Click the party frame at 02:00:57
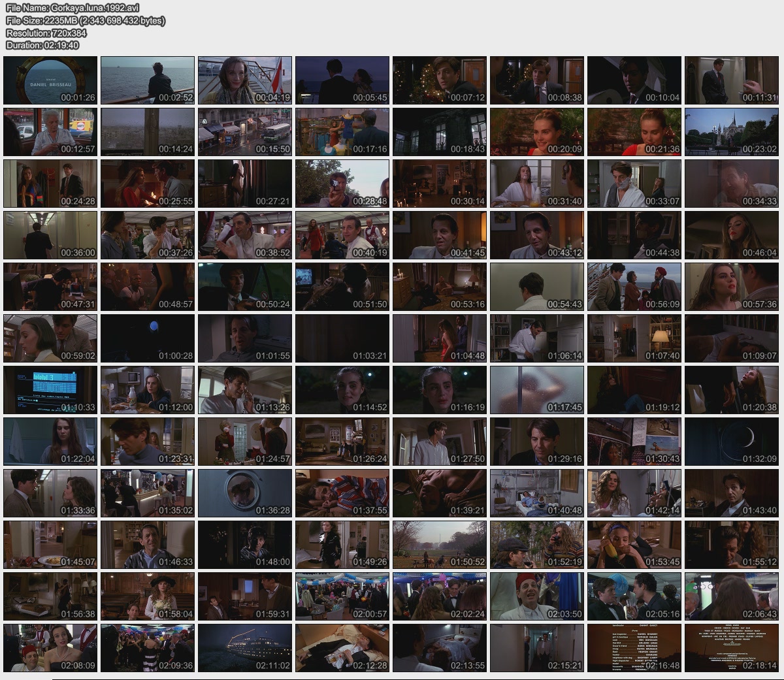This screenshot has height=680, width=784. click(x=342, y=596)
